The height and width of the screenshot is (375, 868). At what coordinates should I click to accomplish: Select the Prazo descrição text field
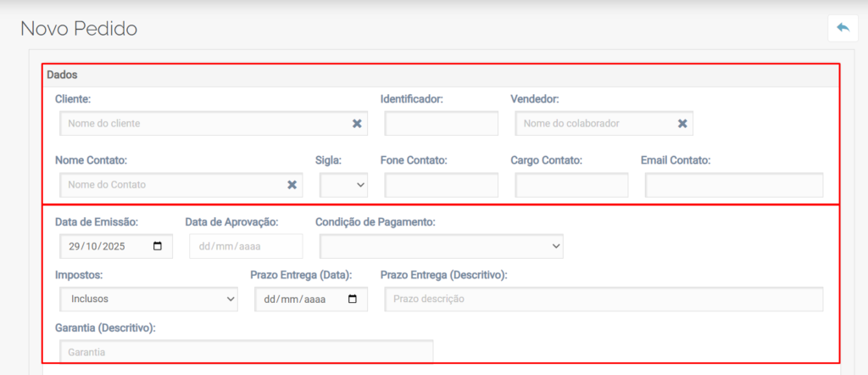604,299
